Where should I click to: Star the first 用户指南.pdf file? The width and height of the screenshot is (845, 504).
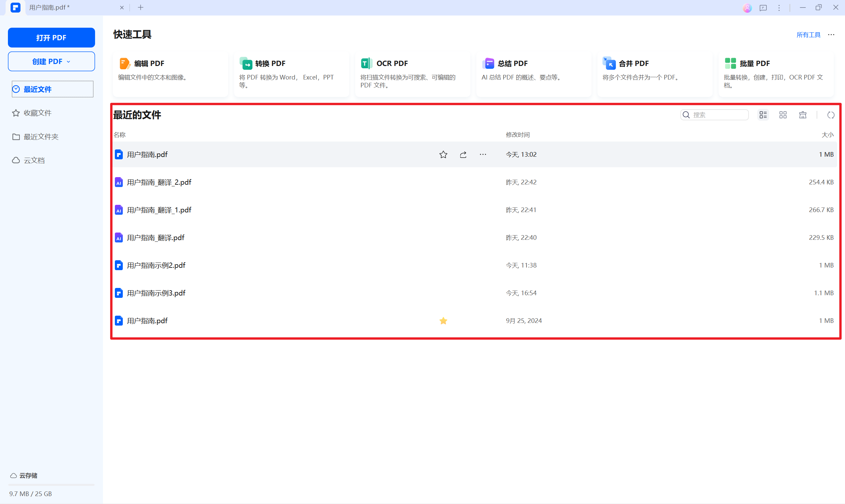click(443, 155)
